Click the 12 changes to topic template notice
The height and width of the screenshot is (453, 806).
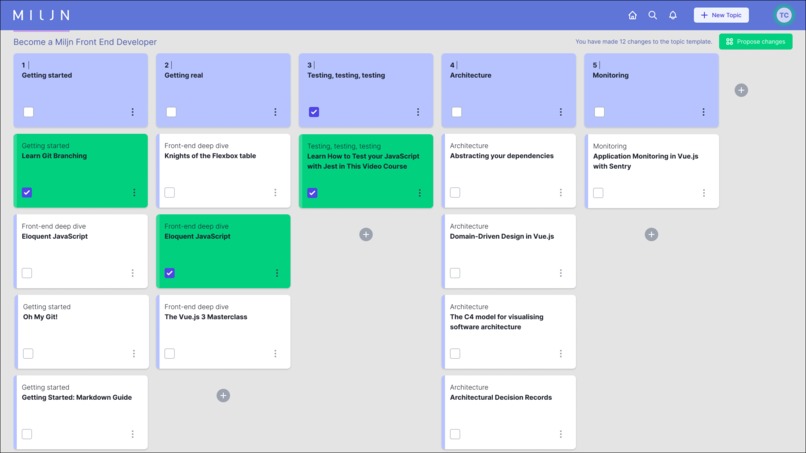(x=644, y=42)
